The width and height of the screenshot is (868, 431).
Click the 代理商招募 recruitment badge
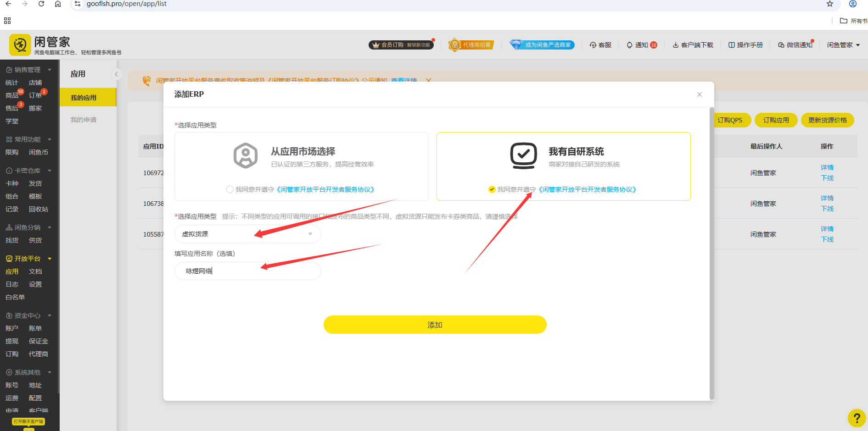click(471, 44)
